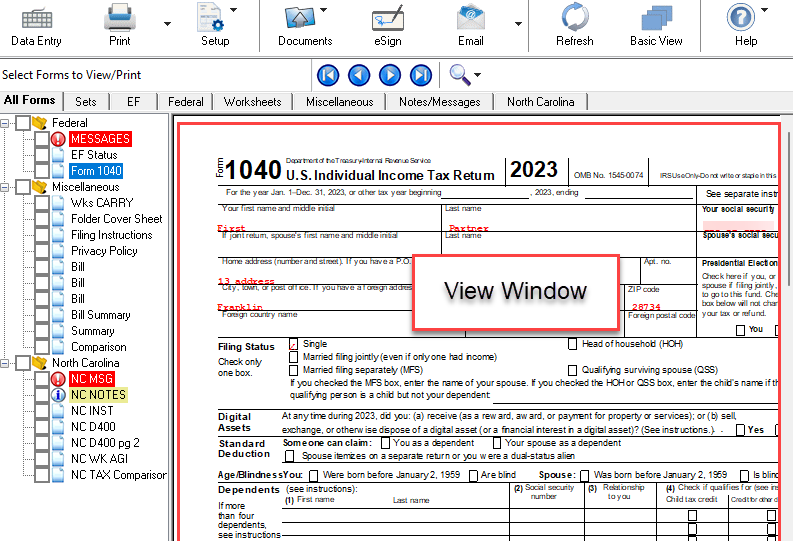The height and width of the screenshot is (541, 793).
Task: Click the Print printer icon
Action: click(120, 18)
